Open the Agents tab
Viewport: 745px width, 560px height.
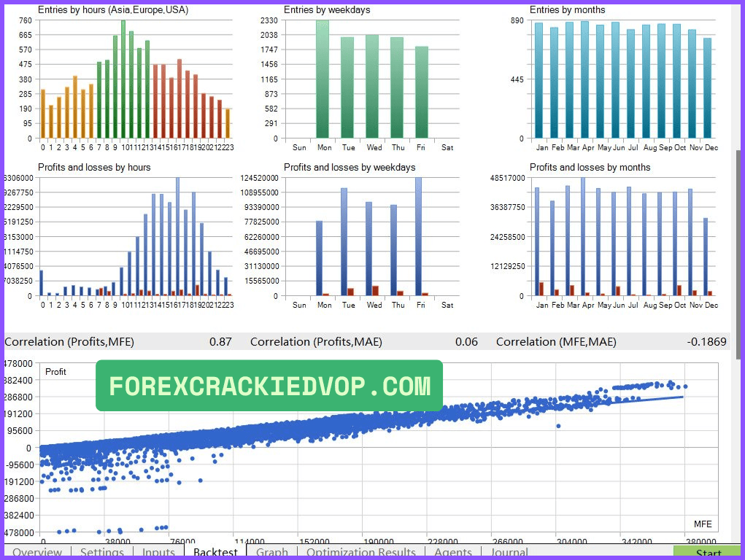coord(453,553)
